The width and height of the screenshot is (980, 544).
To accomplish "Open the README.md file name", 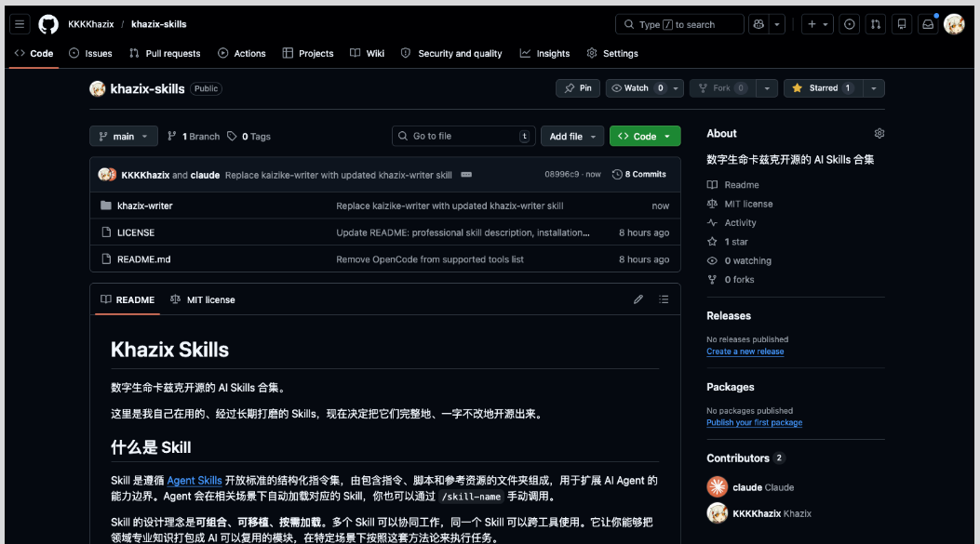I will point(143,259).
